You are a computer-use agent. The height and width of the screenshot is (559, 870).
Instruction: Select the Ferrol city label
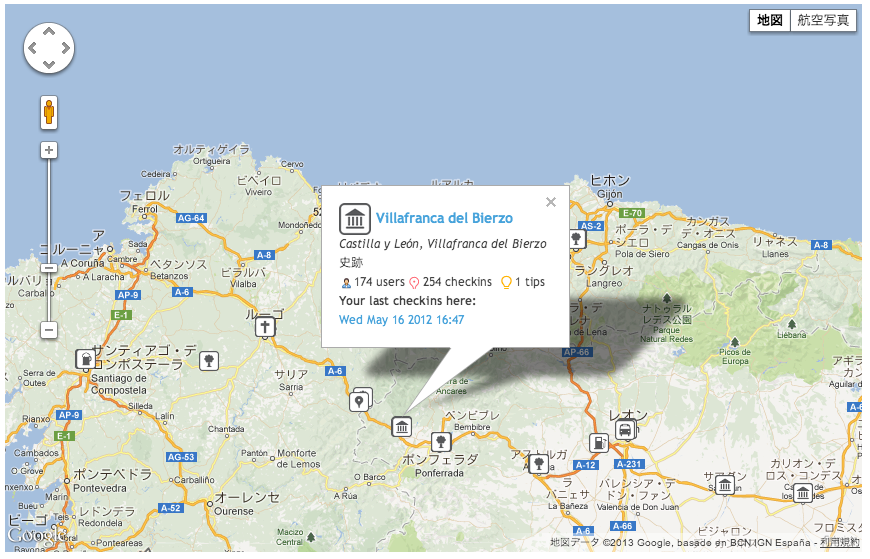pyautogui.click(x=145, y=209)
